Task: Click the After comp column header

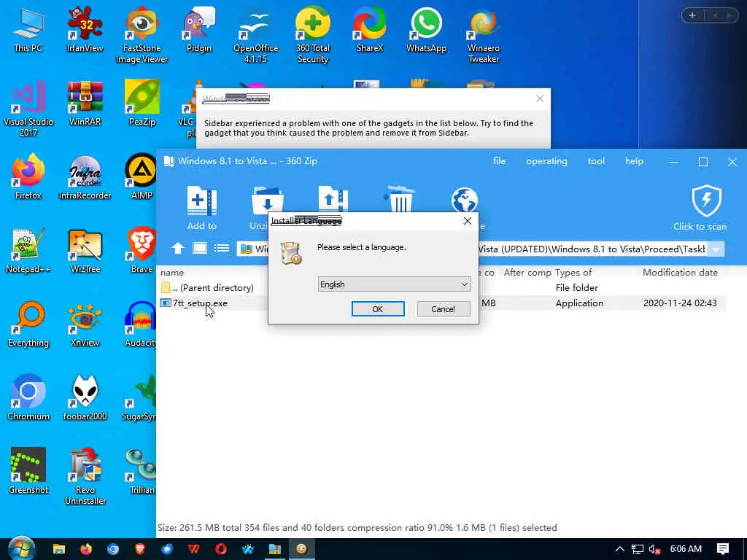Action: (x=527, y=273)
